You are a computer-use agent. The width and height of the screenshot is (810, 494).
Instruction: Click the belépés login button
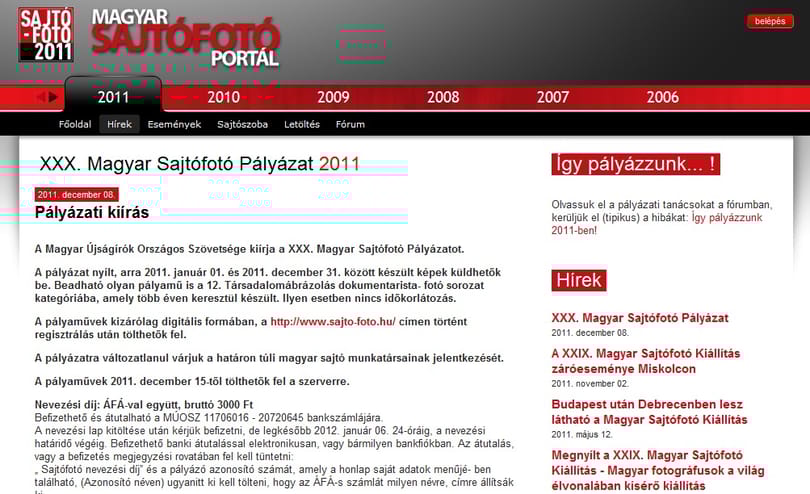770,21
